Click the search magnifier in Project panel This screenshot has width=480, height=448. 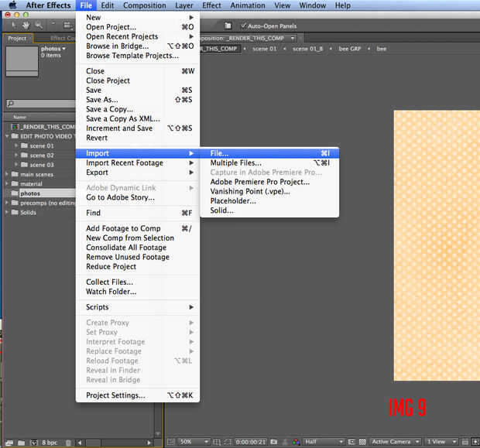(10, 104)
